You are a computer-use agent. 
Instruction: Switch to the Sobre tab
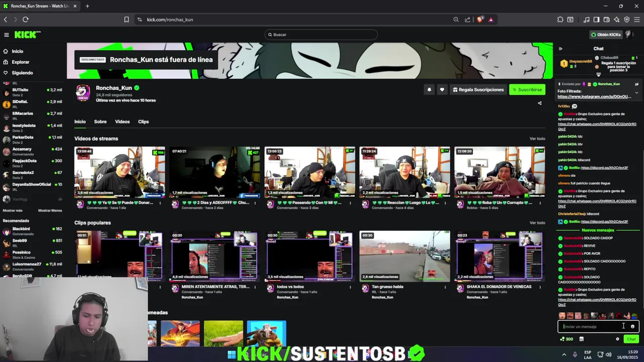pyautogui.click(x=100, y=122)
